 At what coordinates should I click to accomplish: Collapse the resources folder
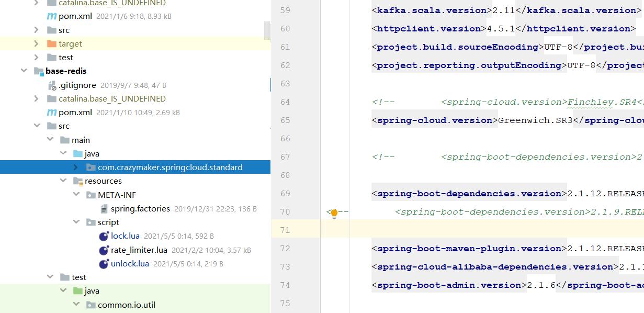tap(63, 181)
